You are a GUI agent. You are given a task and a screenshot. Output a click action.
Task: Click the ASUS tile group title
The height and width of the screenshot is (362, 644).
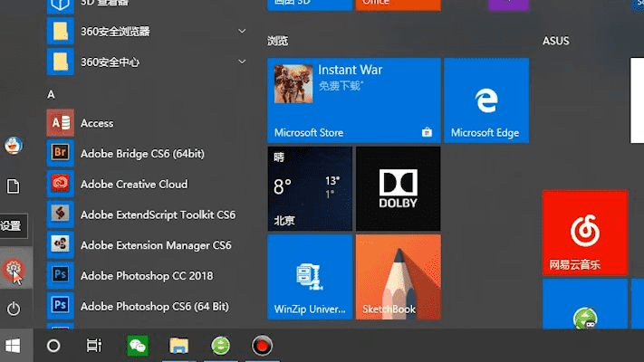556,41
